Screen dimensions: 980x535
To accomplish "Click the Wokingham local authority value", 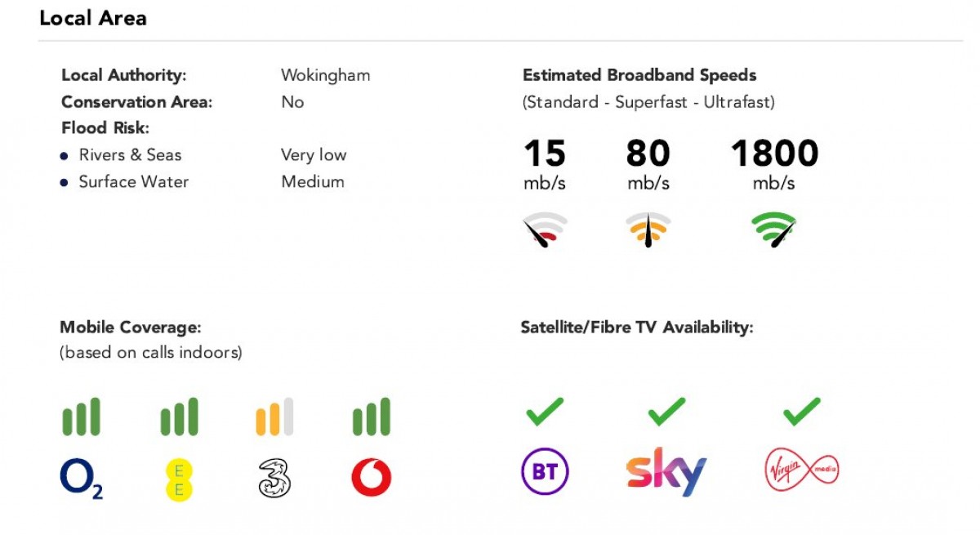I will click(x=325, y=75).
